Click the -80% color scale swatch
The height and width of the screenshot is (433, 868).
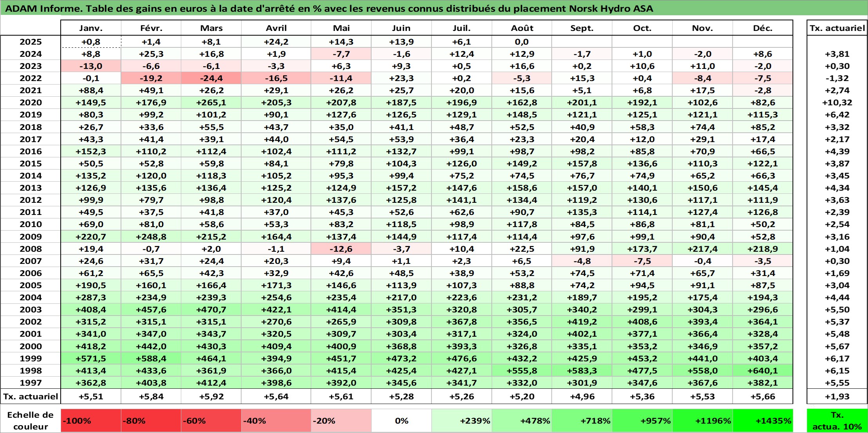[151, 421]
